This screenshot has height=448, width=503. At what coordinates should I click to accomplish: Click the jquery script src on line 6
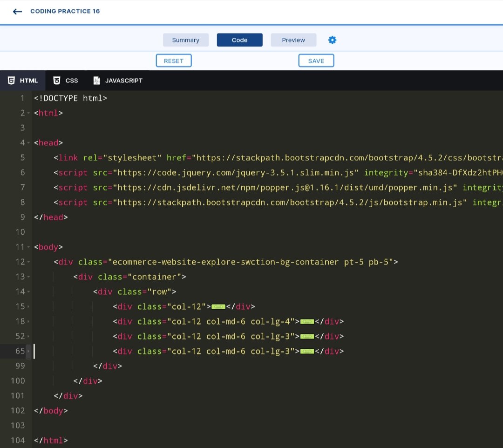[x=236, y=172]
